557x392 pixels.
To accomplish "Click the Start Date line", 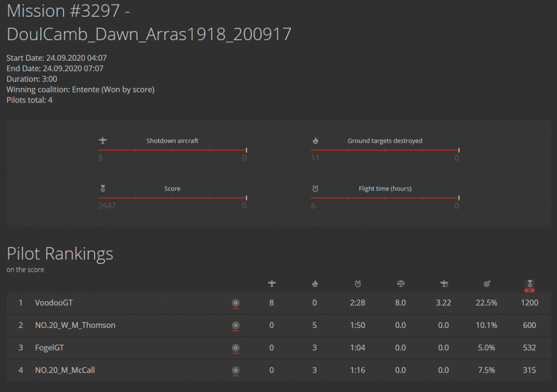I will [x=56, y=58].
